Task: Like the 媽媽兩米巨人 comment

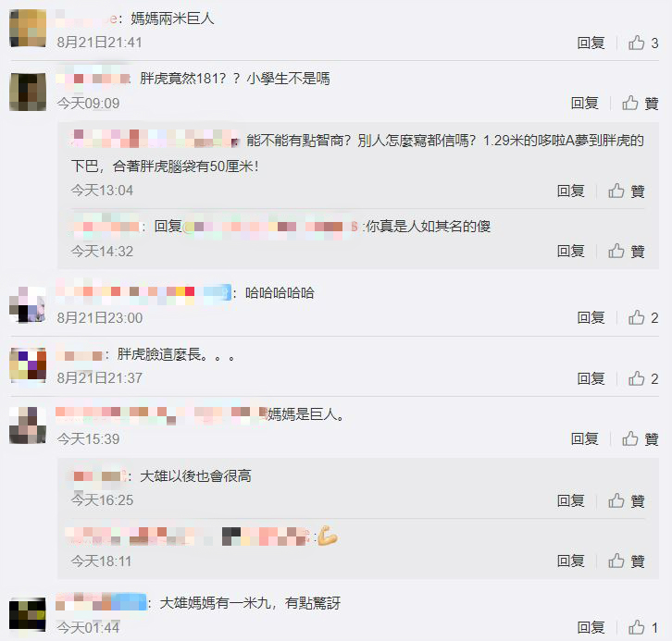Action: tap(643, 43)
